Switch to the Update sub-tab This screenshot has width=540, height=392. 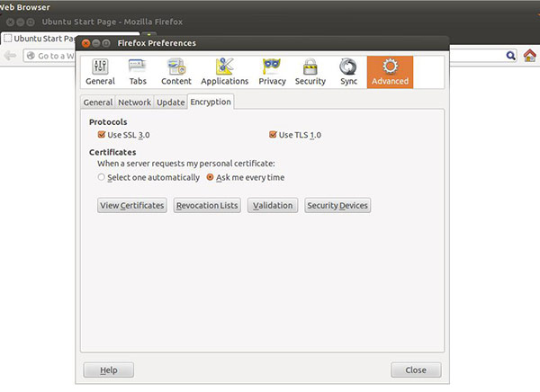[170, 102]
